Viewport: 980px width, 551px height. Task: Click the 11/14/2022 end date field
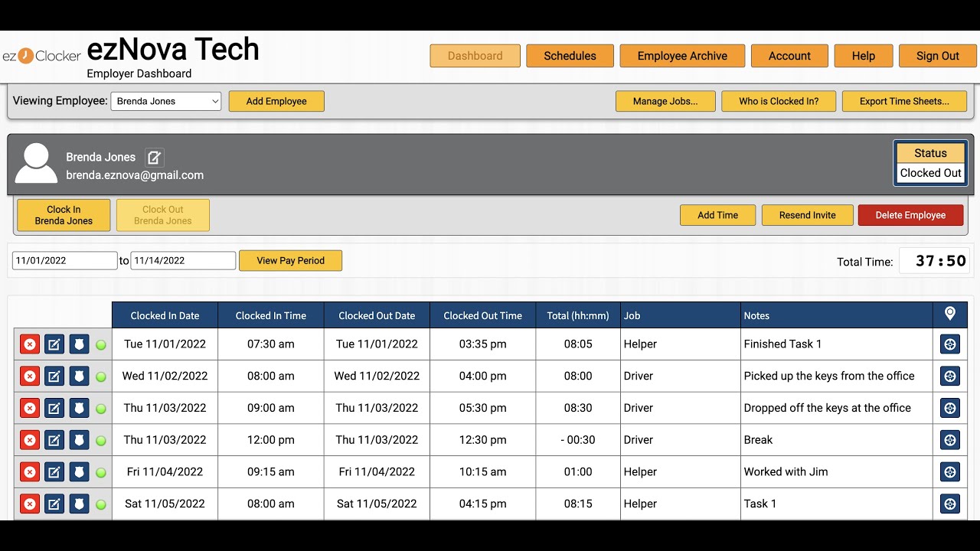coord(183,261)
